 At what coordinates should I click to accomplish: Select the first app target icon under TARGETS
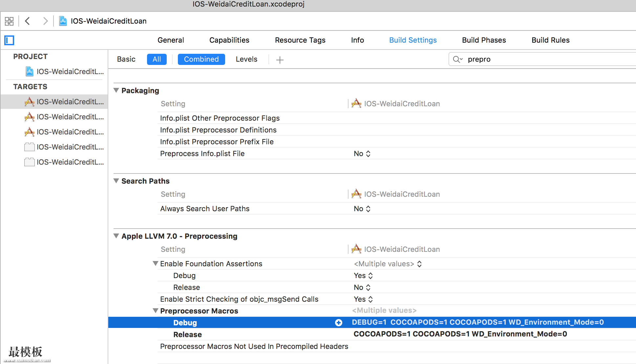(x=30, y=102)
